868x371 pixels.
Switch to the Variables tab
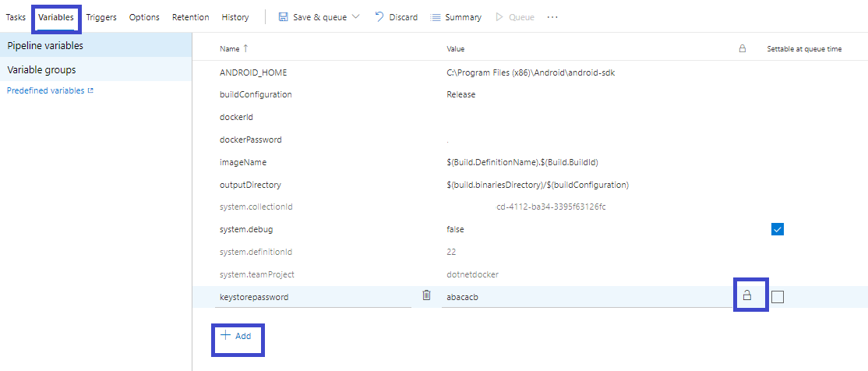pos(56,17)
